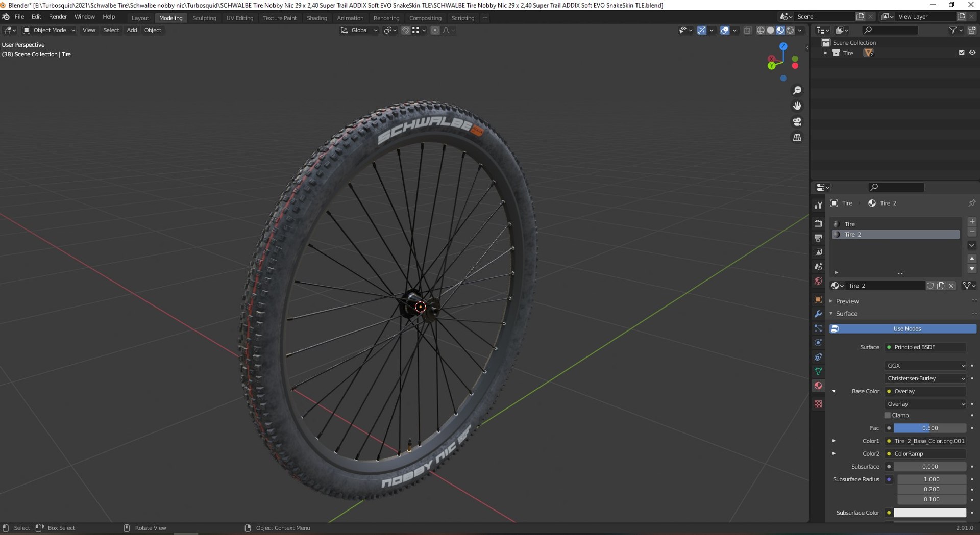Open the Modifier properties wrench icon
This screenshot has width=980, height=535.
coord(818,314)
